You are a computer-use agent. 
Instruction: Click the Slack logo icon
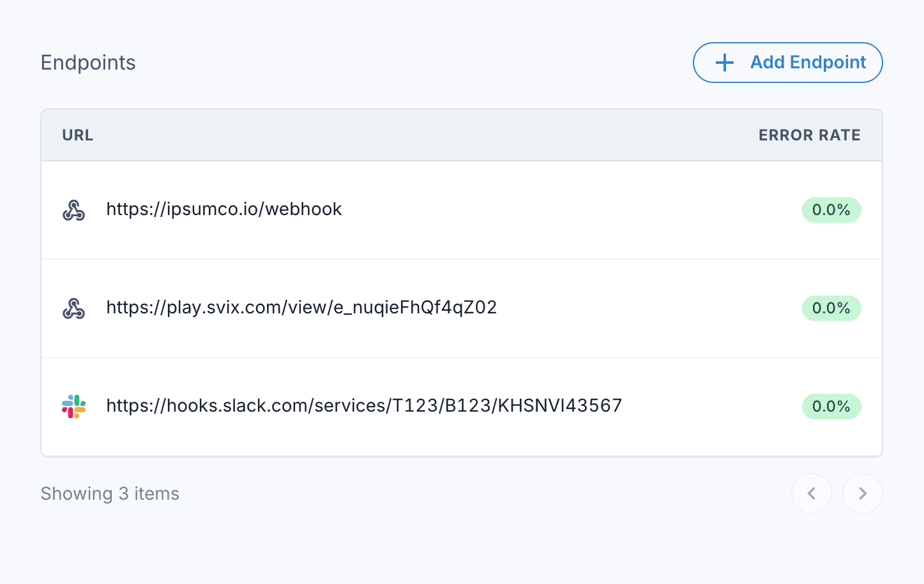click(x=74, y=407)
